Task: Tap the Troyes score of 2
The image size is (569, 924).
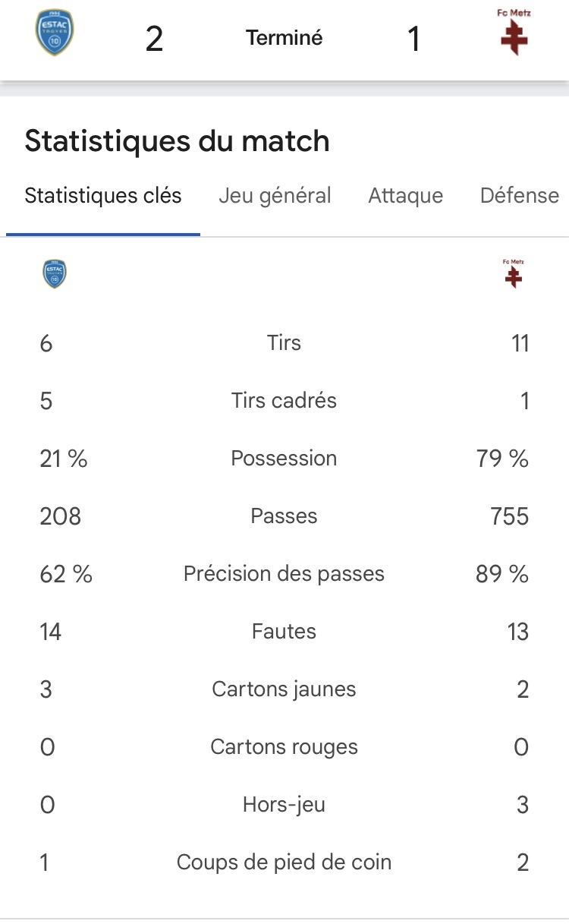Action: [x=154, y=39]
